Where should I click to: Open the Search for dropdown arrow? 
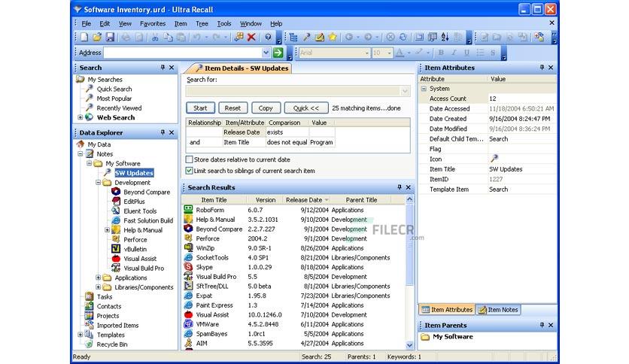405,92
